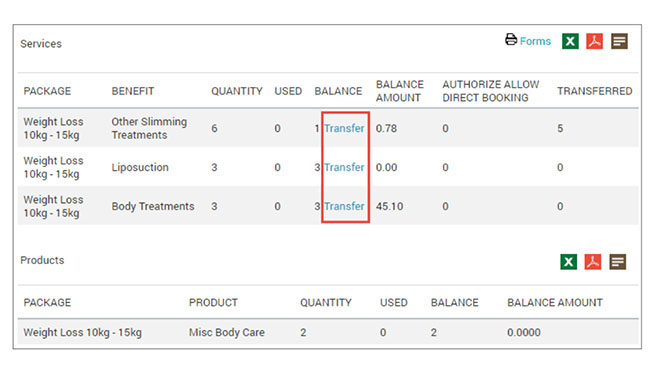
Task: Transfer the Other Slimming Treatments balance
Action: coord(344,128)
